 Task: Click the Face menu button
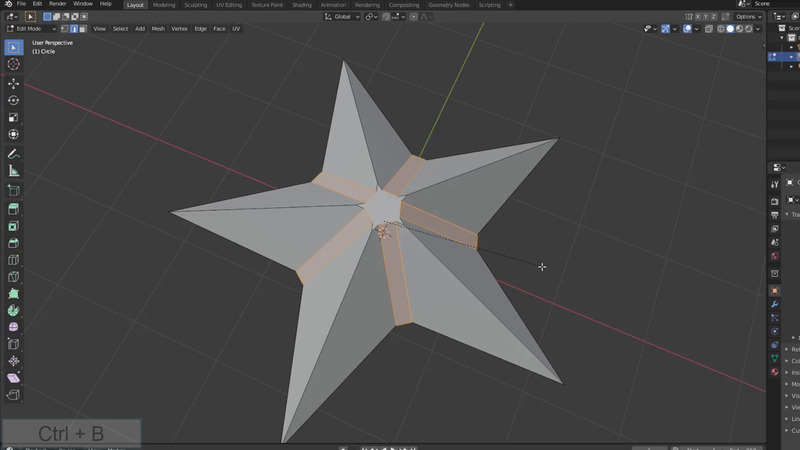point(219,29)
